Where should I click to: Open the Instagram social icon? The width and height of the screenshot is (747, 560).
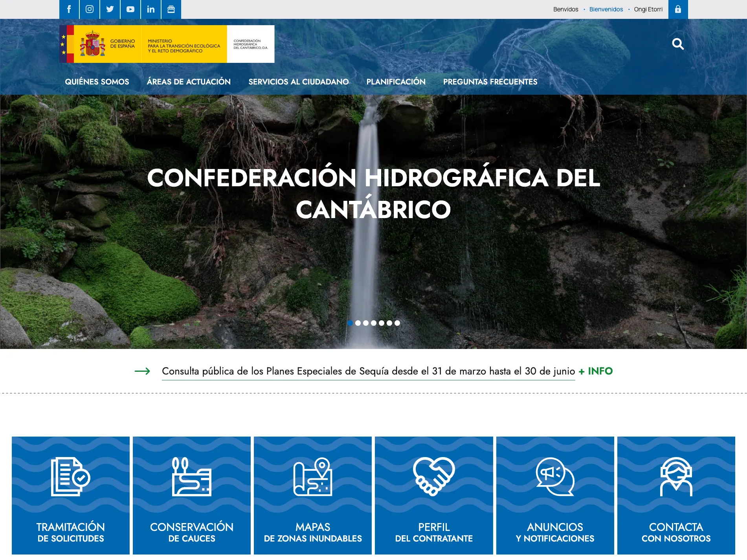point(90,9)
